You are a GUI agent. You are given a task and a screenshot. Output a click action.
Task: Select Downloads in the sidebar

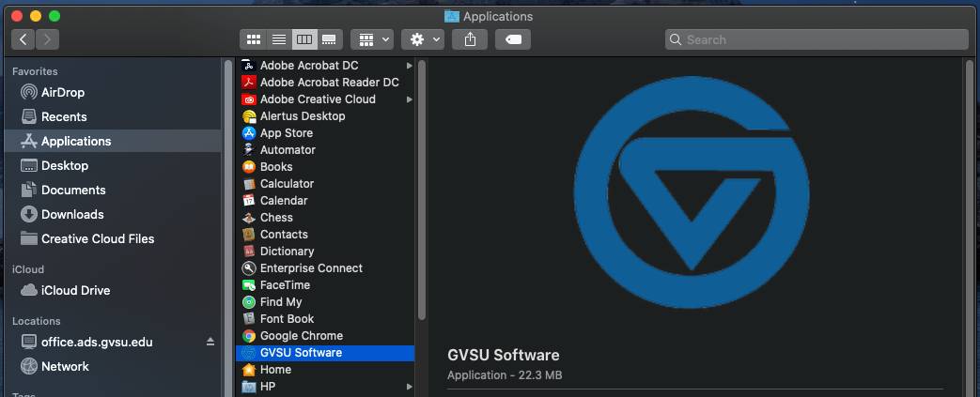[71, 214]
